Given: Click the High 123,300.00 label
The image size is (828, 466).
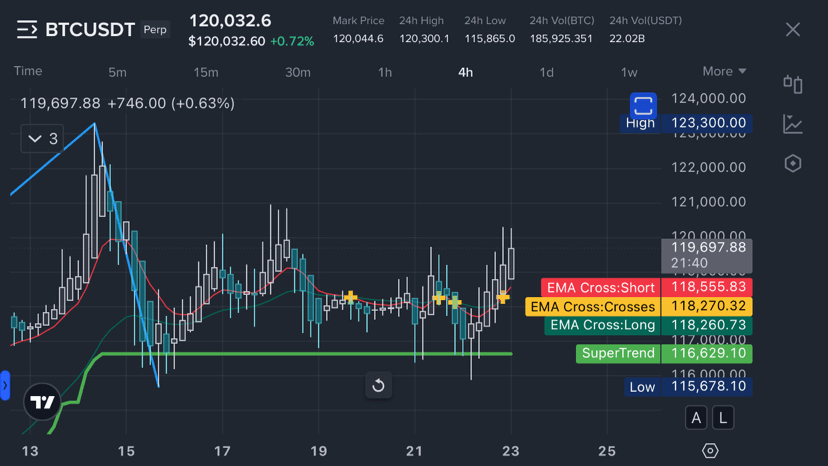Looking at the screenshot, I should (685, 123).
